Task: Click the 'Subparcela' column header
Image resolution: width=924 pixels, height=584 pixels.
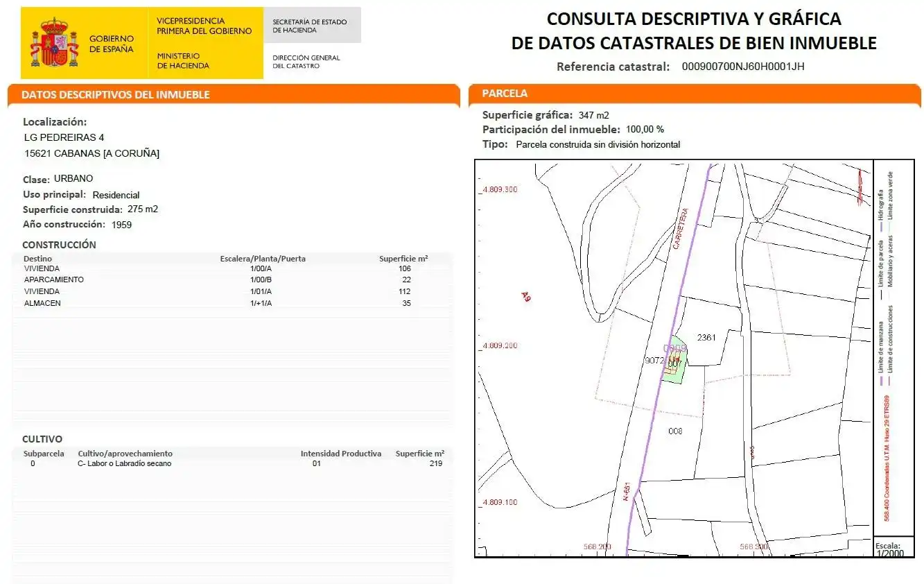Action: 44,454
